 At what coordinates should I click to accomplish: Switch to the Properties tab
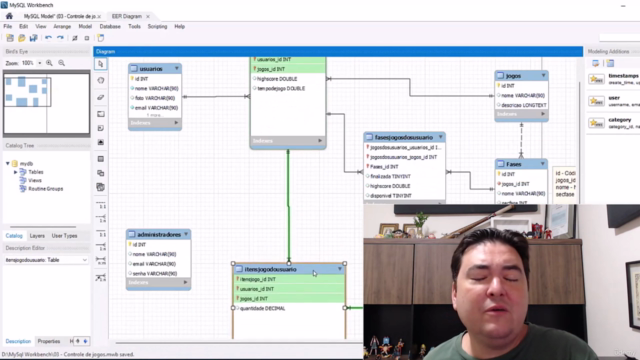click(x=49, y=341)
